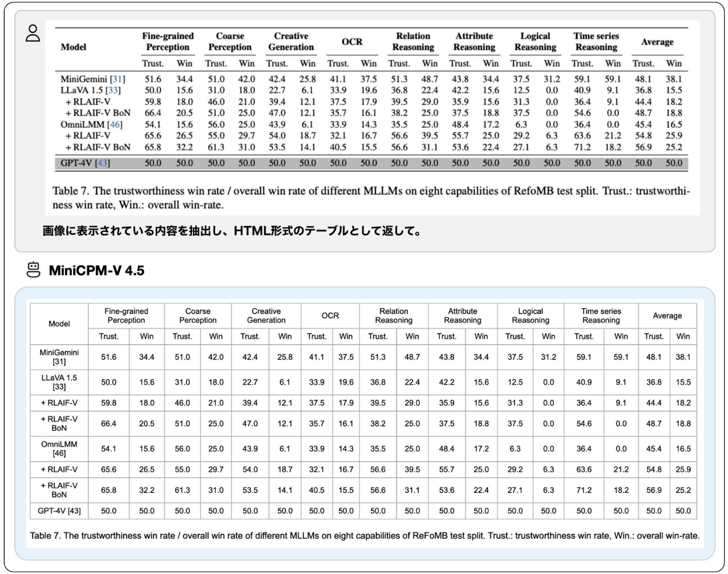
Task: Click the user avatar icon beside the prompt
Action: (x=33, y=33)
